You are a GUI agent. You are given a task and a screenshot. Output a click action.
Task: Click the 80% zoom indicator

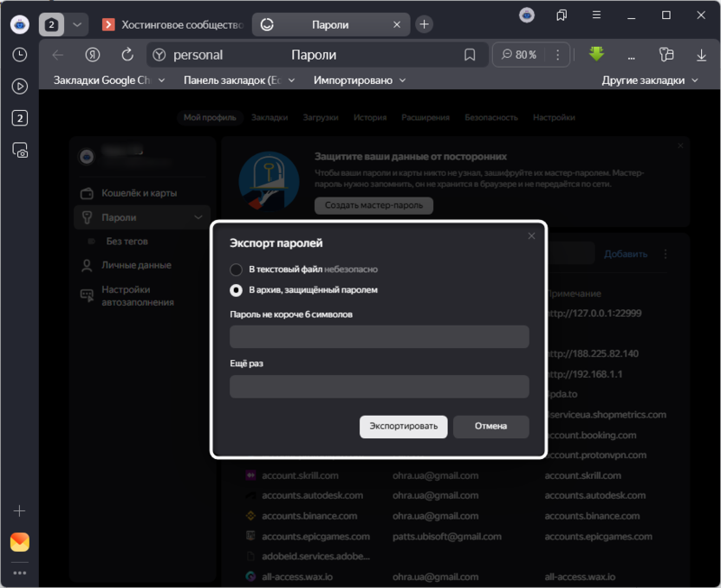pyautogui.click(x=519, y=55)
